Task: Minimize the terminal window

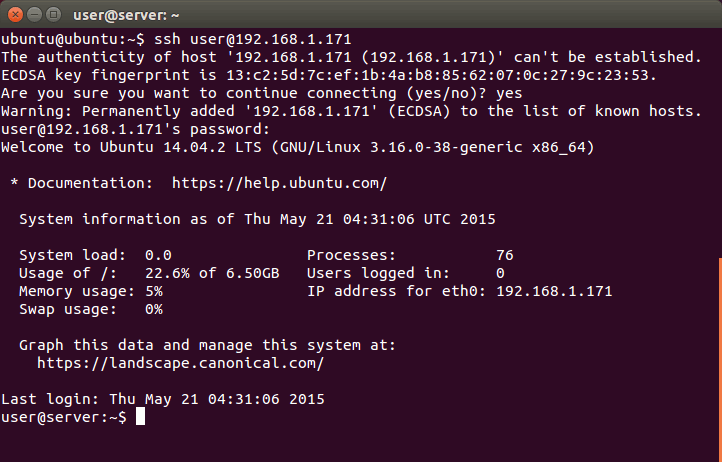Action: click(32, 14)
